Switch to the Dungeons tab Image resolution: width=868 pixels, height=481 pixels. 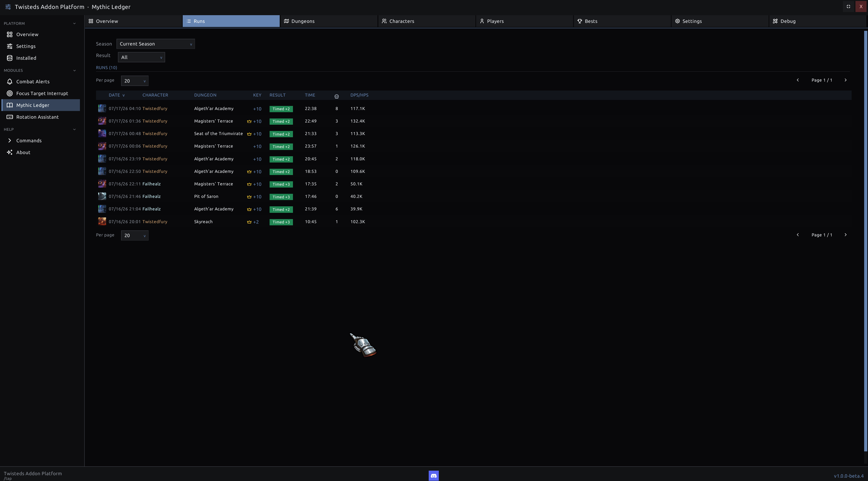point(329,21)
